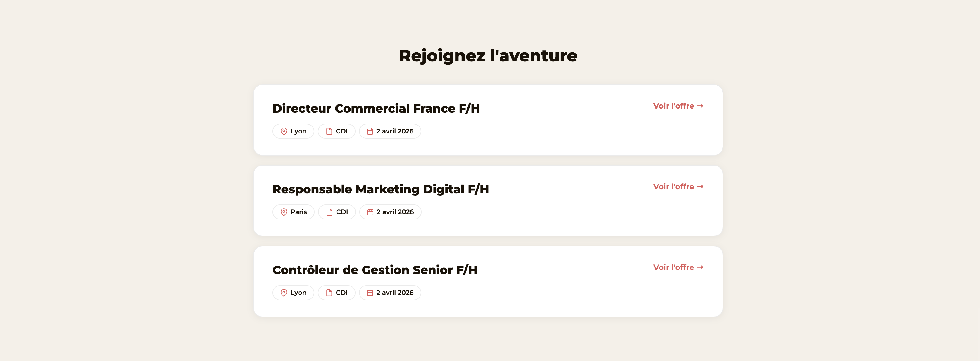
Task: Click the location pin icon beside Paris
Action: [x=283, y=212]
